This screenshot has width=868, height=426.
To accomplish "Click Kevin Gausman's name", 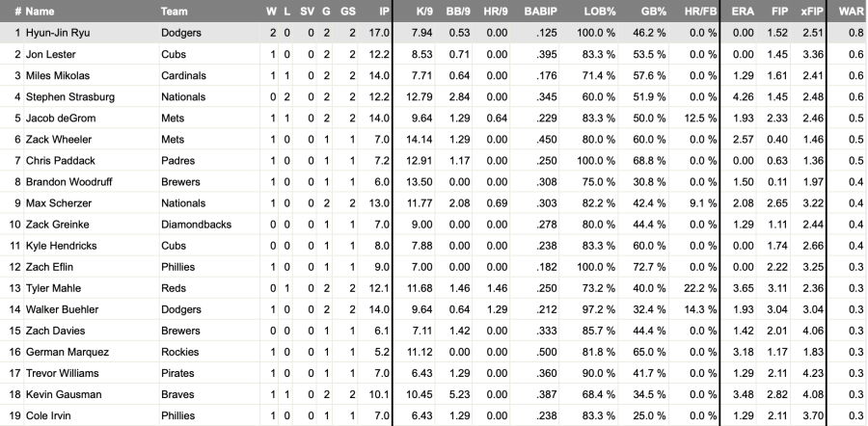I will point(64,394).
